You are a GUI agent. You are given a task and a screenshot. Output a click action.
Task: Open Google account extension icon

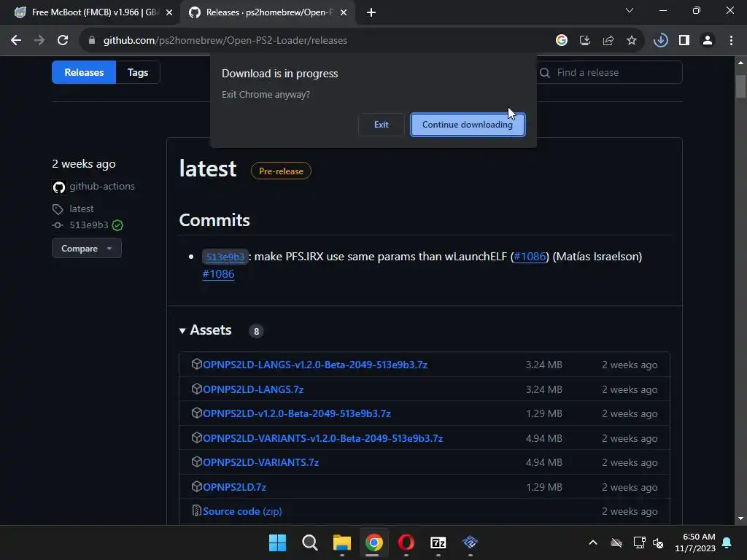click(x=562, y=41)
